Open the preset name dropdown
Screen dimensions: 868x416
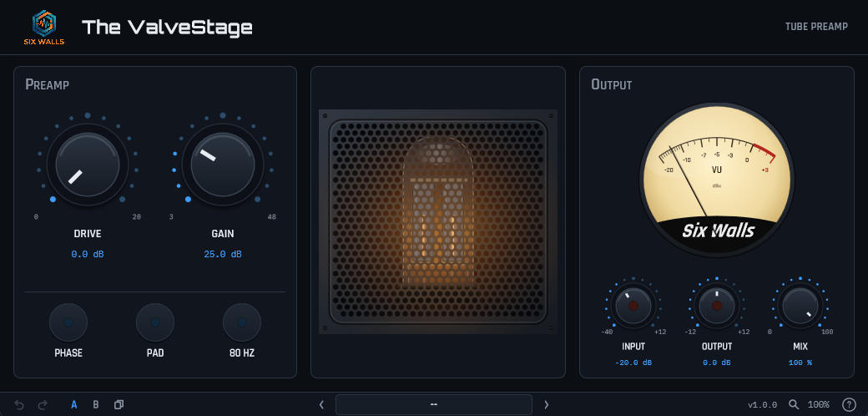(x=434, y=405)
